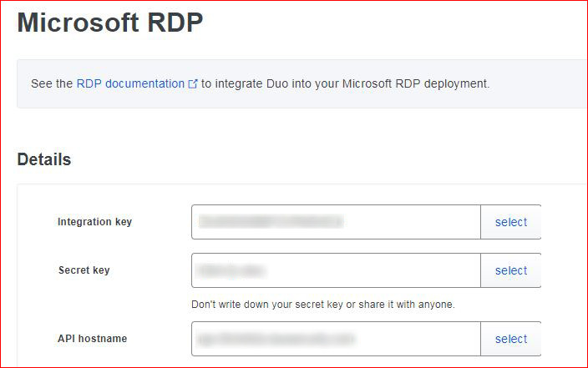Image resolution: width=588 pixels, height=368 pixels.
Task: Select the Integration key value
Action: pos(511,222)
